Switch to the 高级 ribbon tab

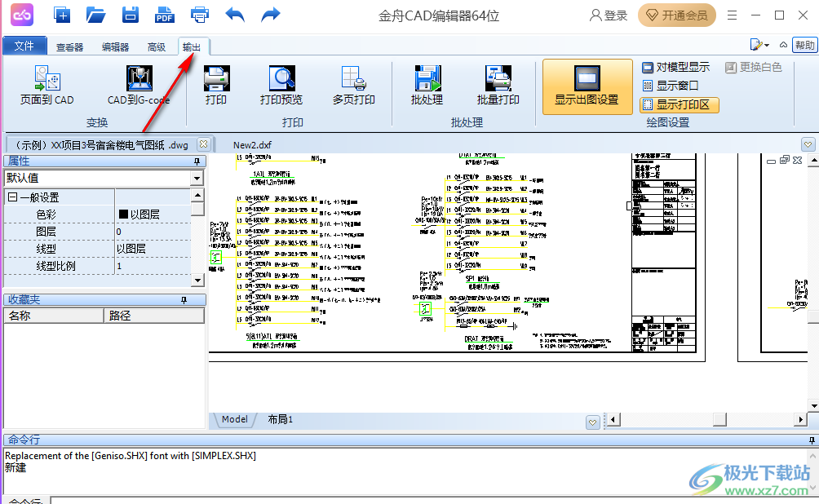[156, 47]
